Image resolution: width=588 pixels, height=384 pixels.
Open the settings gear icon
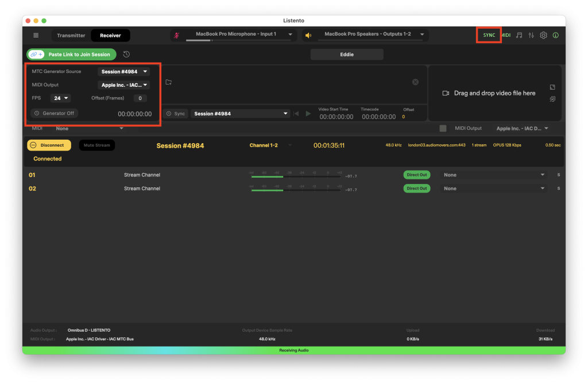pos(543,35)
